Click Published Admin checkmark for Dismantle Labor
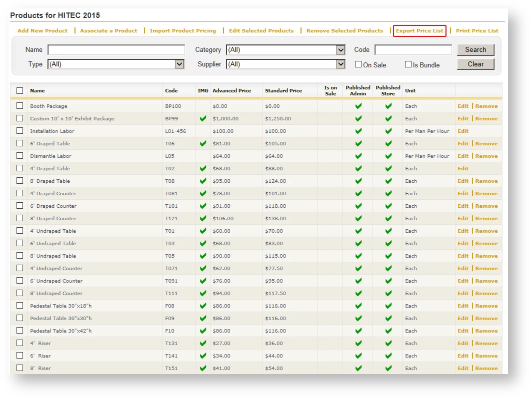Image resolution: width=532 pixels, height=398 pixels. [x=358, y=156]
